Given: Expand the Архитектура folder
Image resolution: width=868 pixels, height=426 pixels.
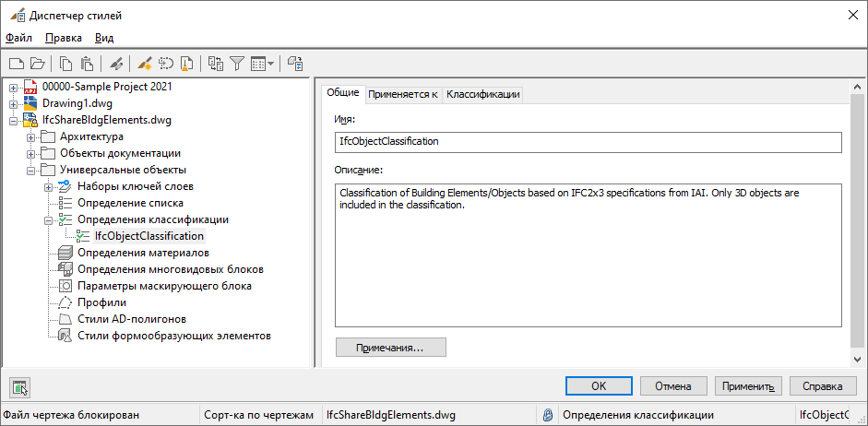Looking at the screenshot, I should [30, 137].
